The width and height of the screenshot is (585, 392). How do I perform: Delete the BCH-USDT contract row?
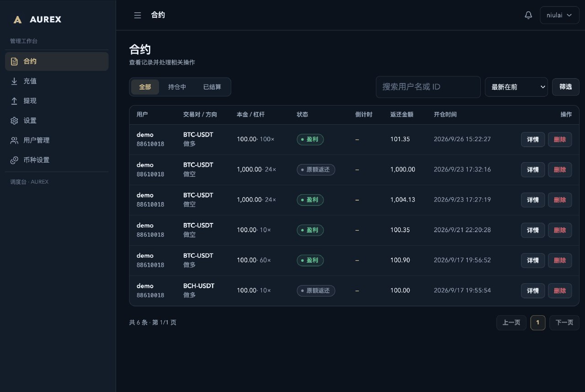coord(560,291)
